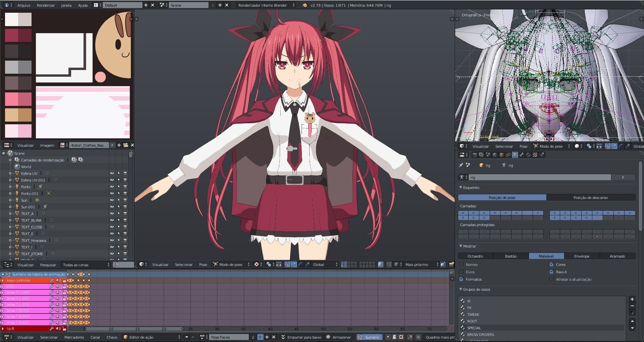Viewport: 644px width, 342px height.
Task: Open Editor de ação mode dropdown
Action: click(x=152, y=337)
